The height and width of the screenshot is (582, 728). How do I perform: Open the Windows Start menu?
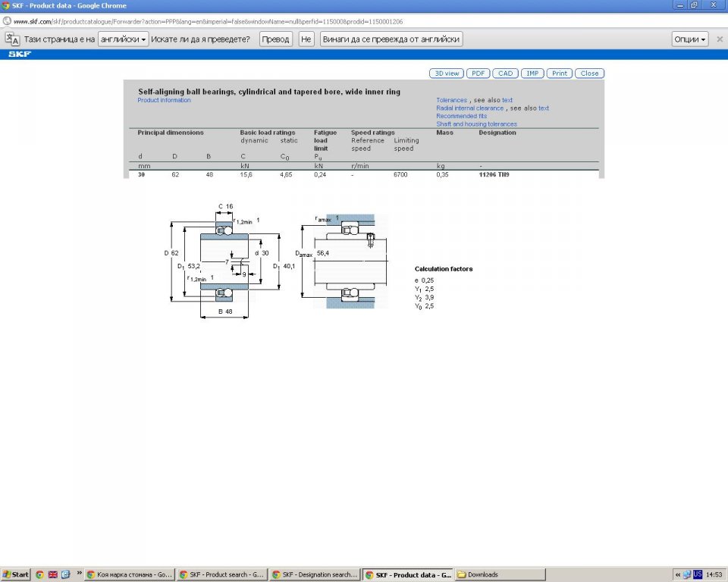[16, 574]
